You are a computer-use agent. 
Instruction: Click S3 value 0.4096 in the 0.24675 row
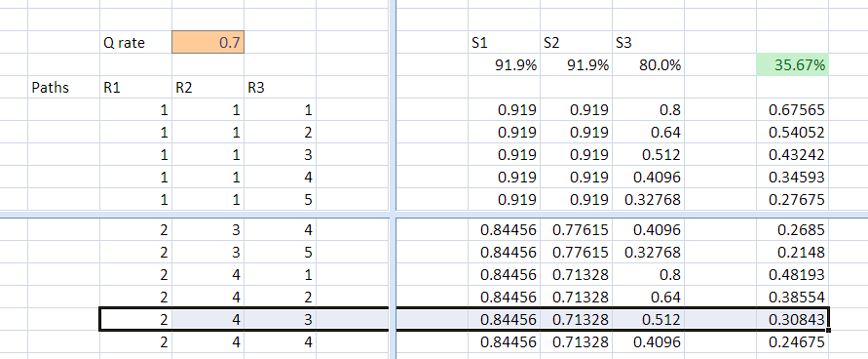point(648,342)
